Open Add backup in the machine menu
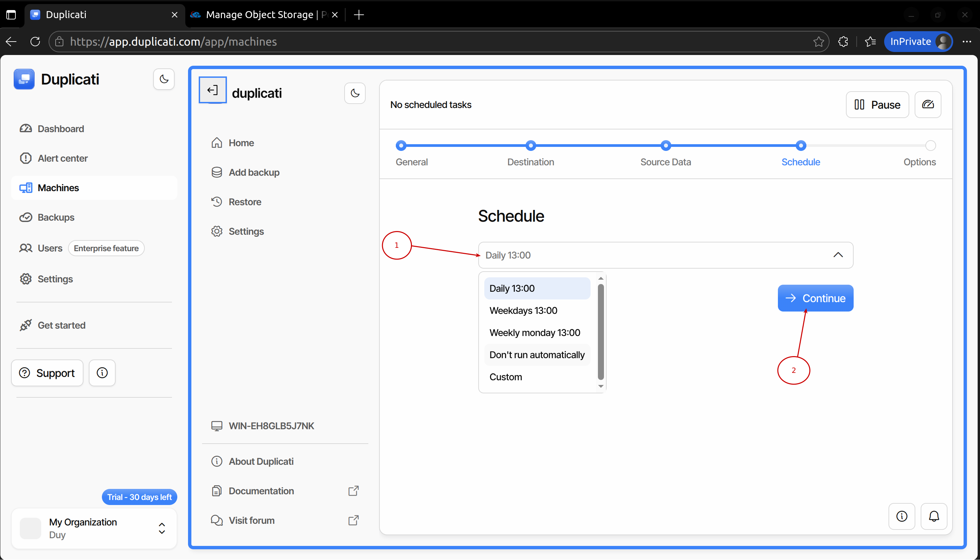 [x=254, y=172]
